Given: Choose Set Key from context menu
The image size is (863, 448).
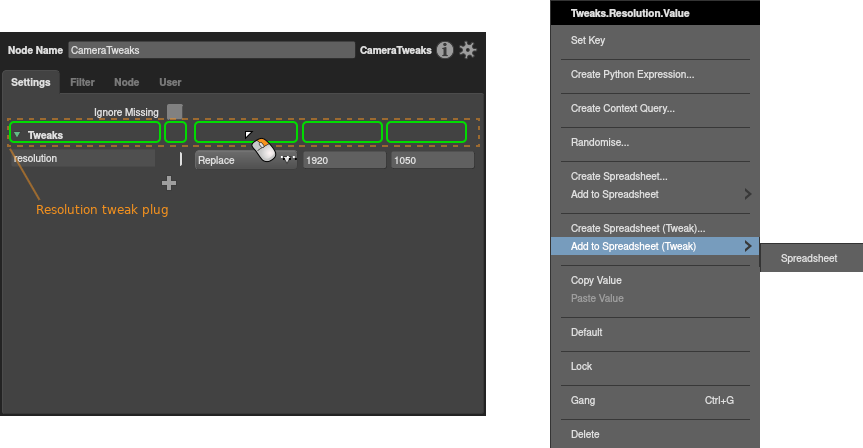Looking at the screenshot, I should (588, 41).
